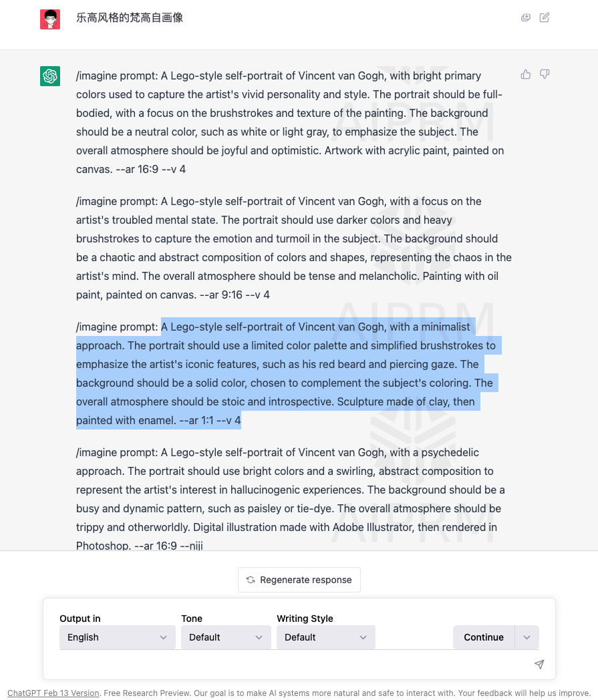
Task: Open the Tone dropdown
Action: pyautogui.click(x=225, y=637)
